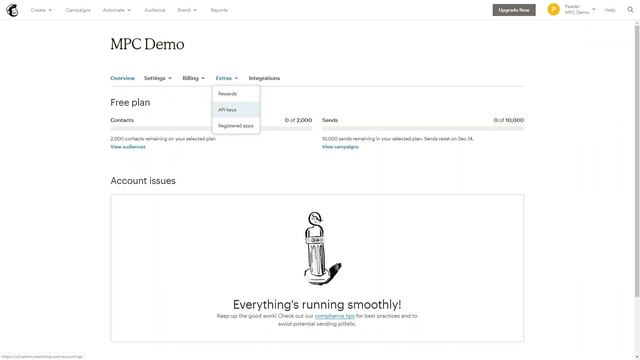This screenshot has height=360, width=640.
Task: Click the Sends progress bar
Action: [423, 129]
